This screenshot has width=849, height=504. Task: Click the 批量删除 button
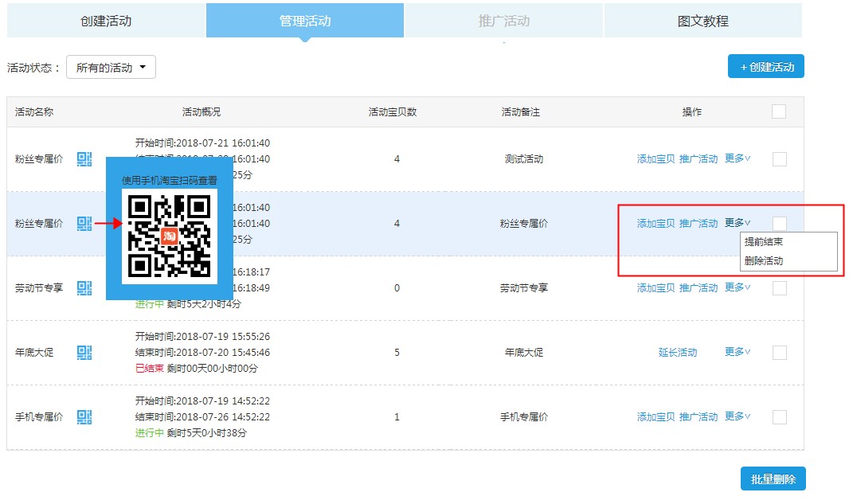pos(773,479)
